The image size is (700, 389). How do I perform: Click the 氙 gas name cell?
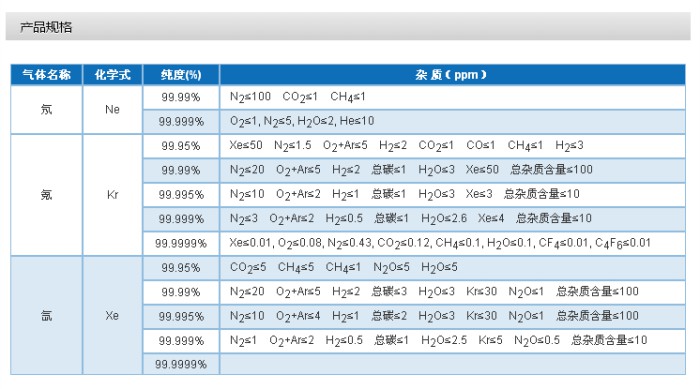point(46,316)
